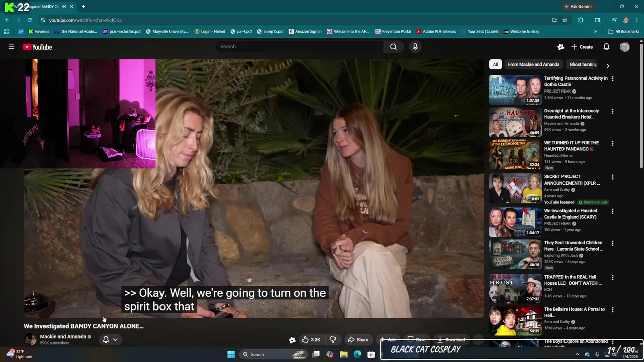Open options for Haunted Breakers Hotel video
Screen dimensions: 644x362
612,111
